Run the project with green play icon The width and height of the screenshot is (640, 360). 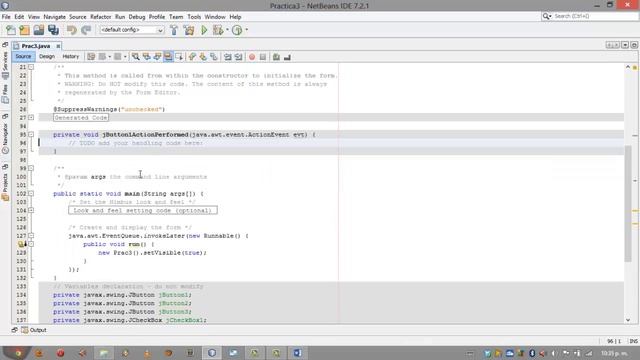[204, 30]
